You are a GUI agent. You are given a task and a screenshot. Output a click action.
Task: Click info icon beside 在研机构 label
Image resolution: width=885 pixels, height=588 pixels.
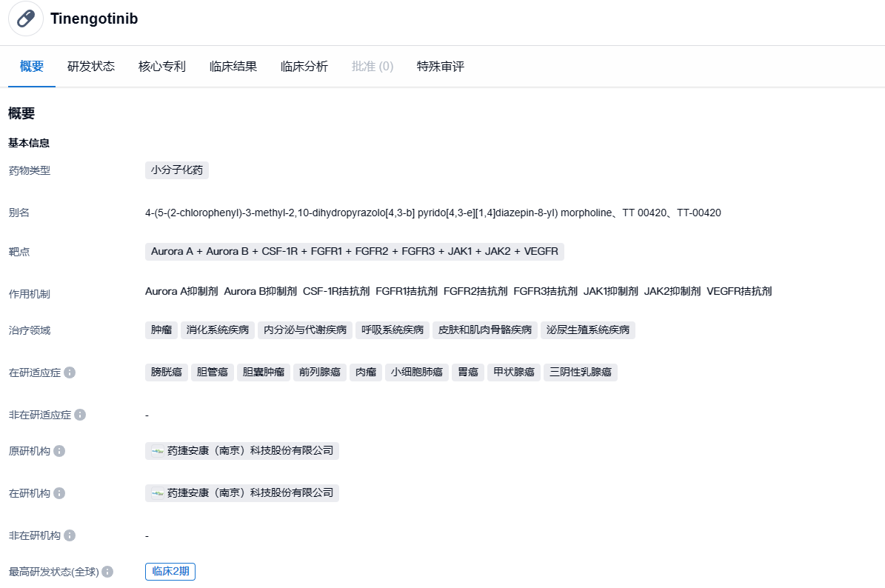click(x=59, y=493)
